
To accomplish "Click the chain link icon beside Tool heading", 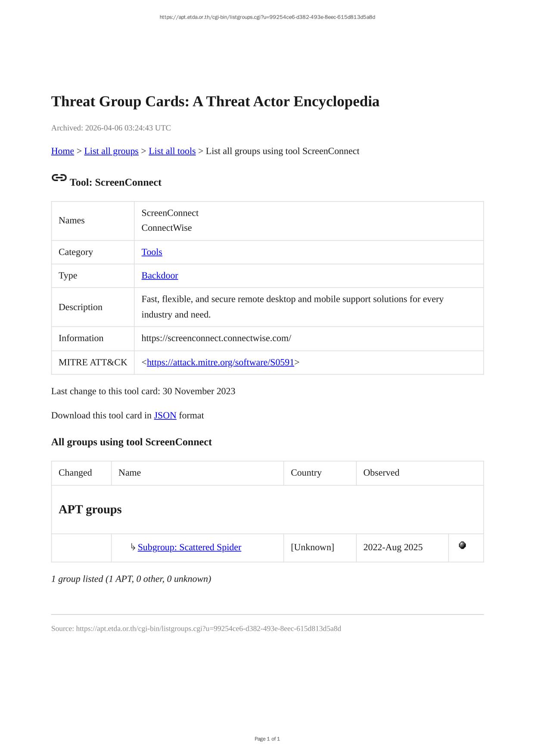I will (x=59, y=178).
